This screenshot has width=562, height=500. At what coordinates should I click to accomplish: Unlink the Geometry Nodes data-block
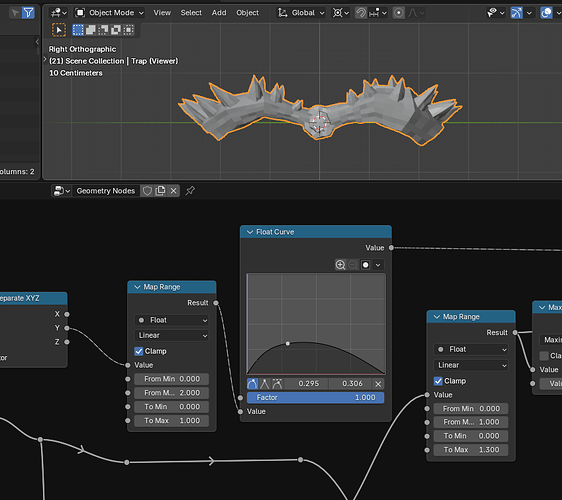click(173, 191)
